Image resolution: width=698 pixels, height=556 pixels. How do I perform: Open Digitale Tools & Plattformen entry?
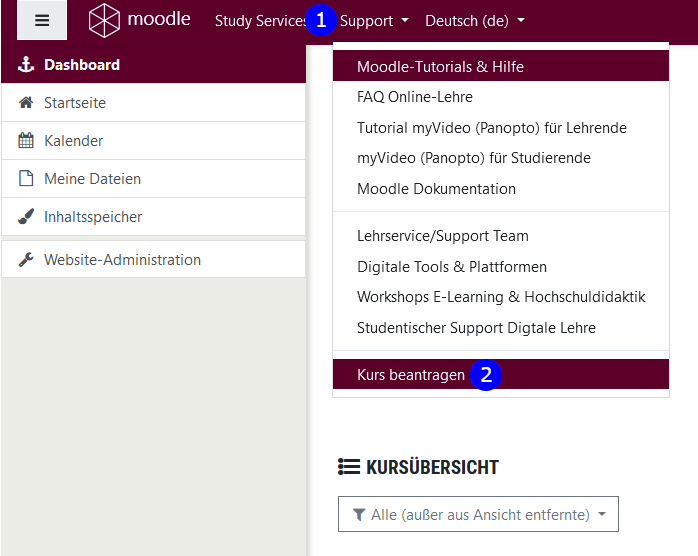452,267
